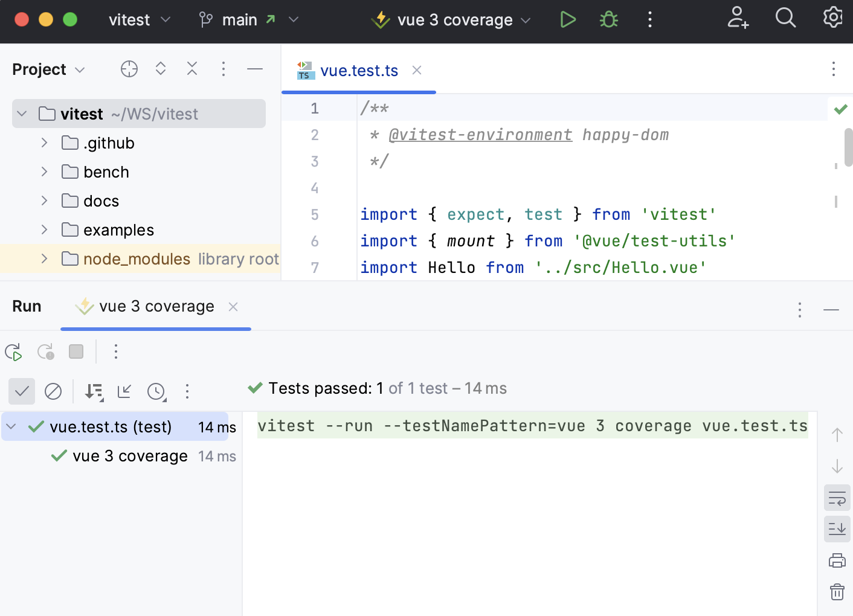853x616 pixels.
Task: Debug the vue 3 coverage configuration
Action: pos(609,20)
